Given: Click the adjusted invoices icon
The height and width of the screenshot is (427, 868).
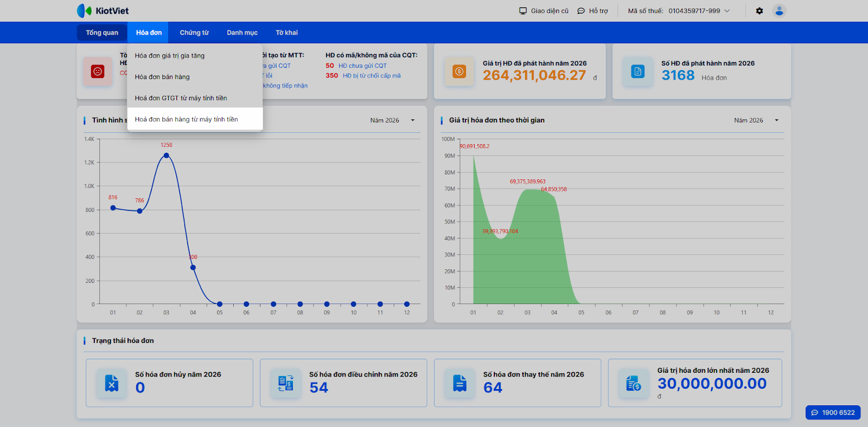Looking at the screenshot, I should (285, 383).
